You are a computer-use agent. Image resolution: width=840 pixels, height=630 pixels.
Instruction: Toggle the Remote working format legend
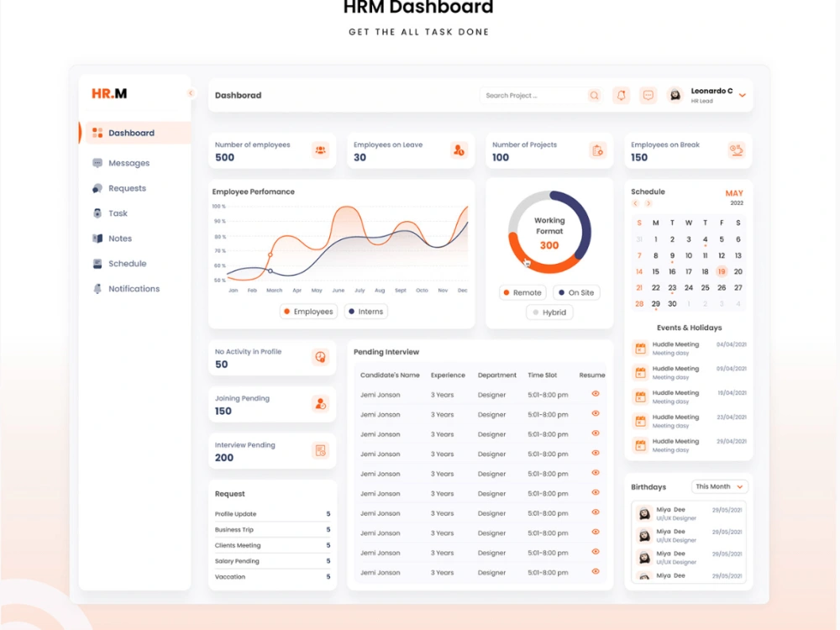pyautogui.click(x=522, y=292)
